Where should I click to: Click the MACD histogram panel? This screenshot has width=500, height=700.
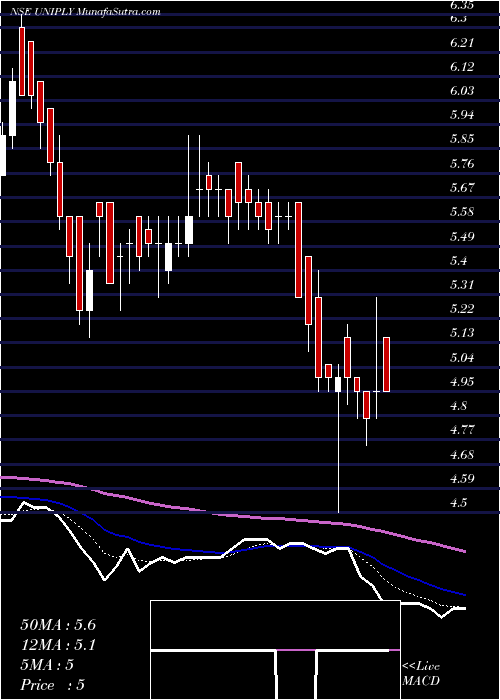275,650
